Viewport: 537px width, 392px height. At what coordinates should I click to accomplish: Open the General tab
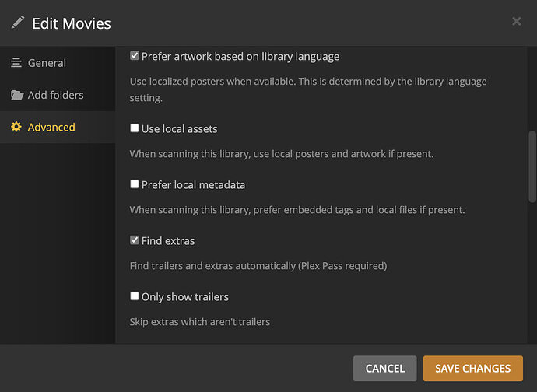coord(47,63)
